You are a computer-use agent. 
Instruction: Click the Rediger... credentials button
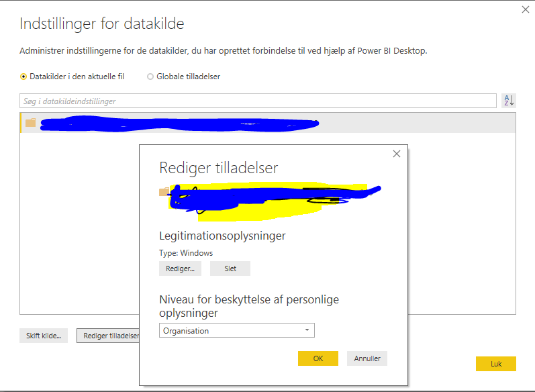(x=180, y=268)
